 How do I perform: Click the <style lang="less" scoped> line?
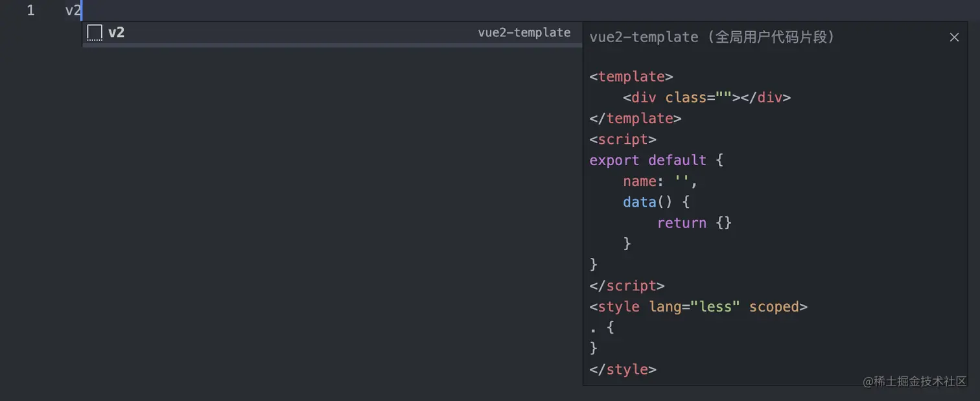(x=699, y=306)
